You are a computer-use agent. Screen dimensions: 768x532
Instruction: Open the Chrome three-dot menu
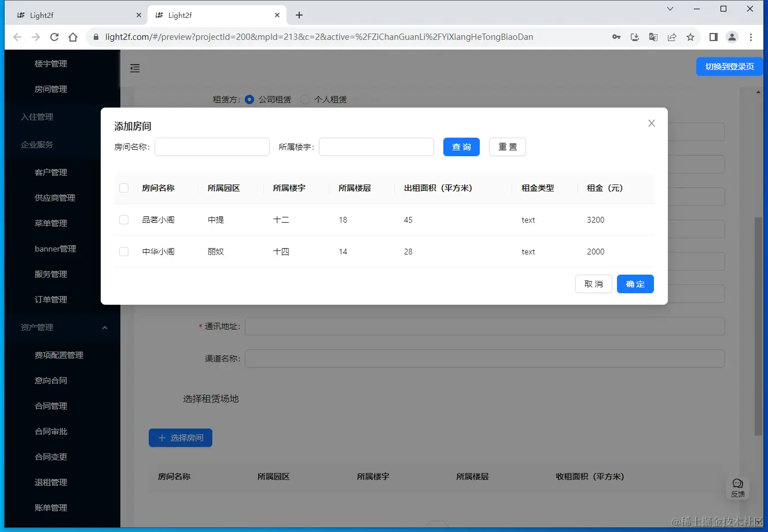pos(751,37)
